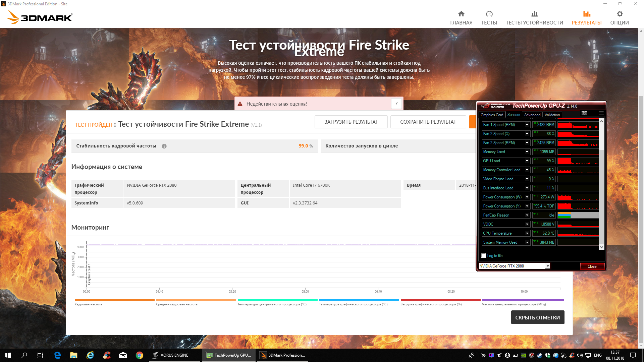The image size is (644, 362).
Task: Open the PerfCap Reason sensor dropdown
Action: pyautogui.click(x=527, y=215)
